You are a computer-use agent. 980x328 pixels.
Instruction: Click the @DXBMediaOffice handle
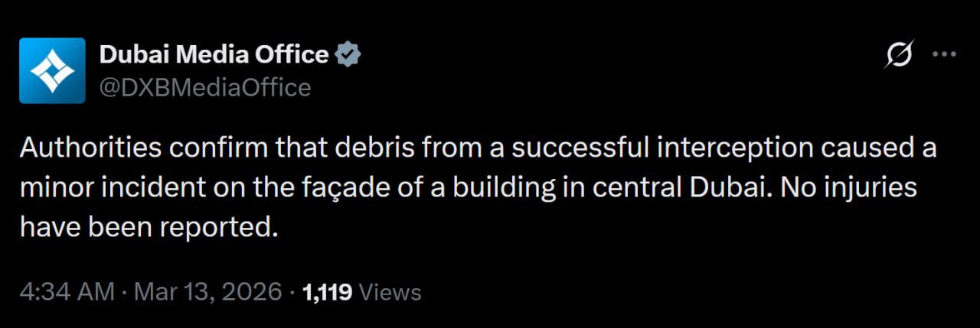[x=204, y=88]
